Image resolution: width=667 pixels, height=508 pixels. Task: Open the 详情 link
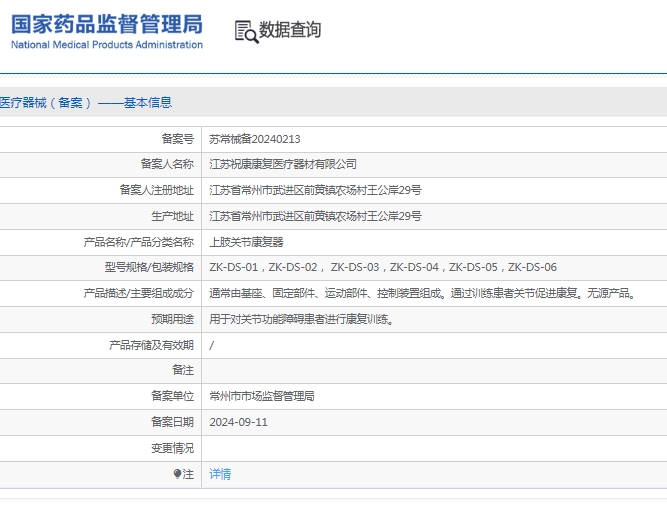click(x=220, y=474)
